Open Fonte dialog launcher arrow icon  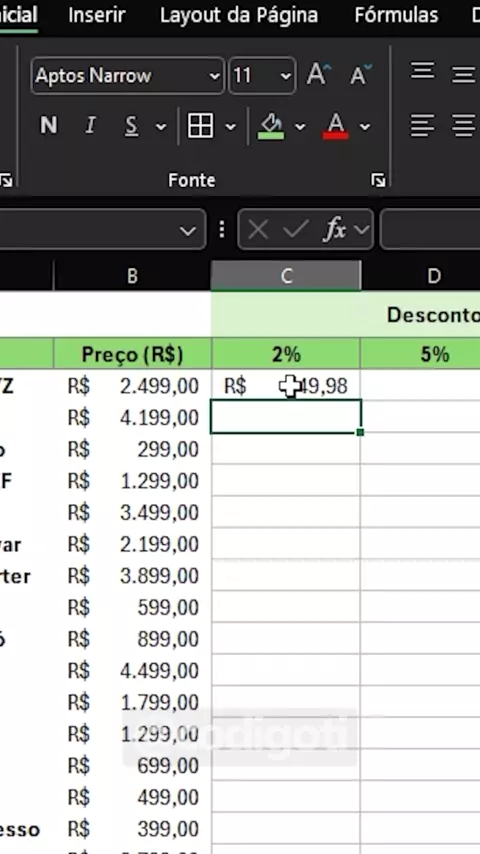click(x=378, y=180)
